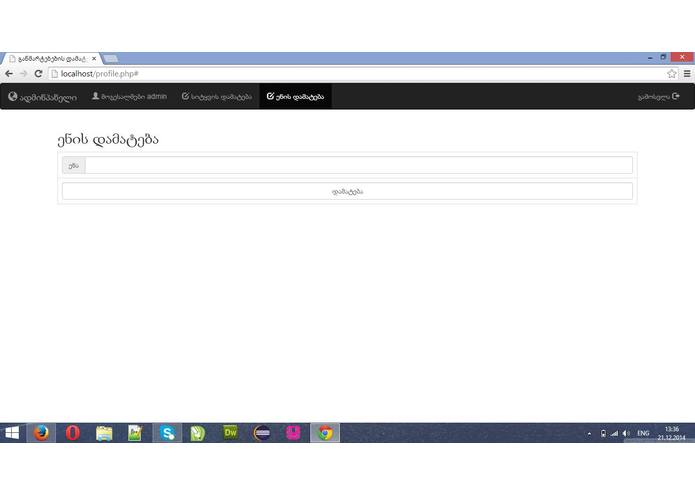Screen dimensions: 695x494
Task: Restore down the Chrome window
Action: pyautogui.click(x=664, y=57)
